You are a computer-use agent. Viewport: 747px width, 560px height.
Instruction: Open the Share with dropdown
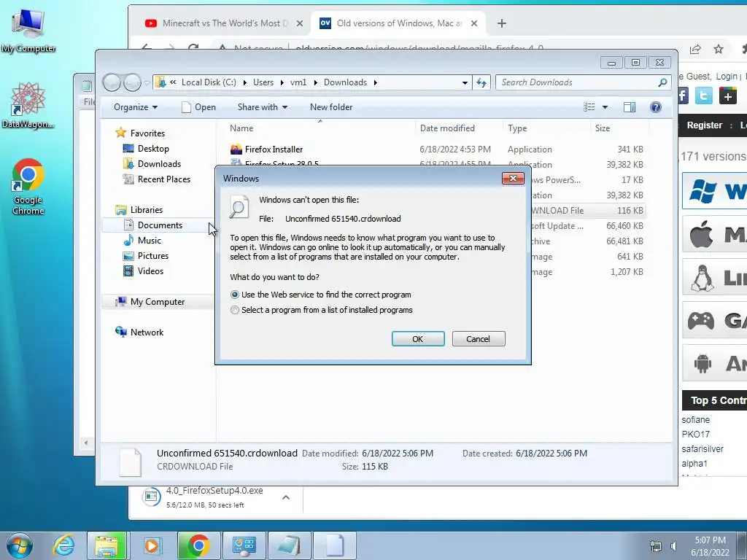pos(263,107)
